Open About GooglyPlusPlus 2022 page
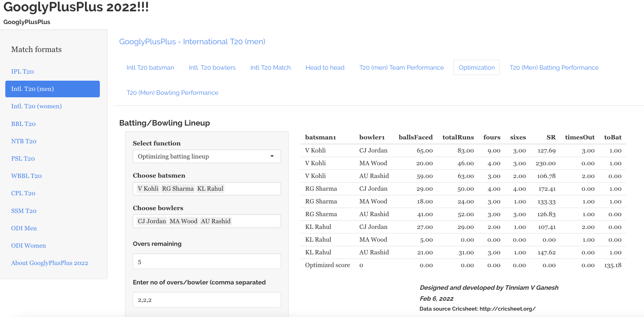Screen dimensions: 644x317 pos(49,263)
